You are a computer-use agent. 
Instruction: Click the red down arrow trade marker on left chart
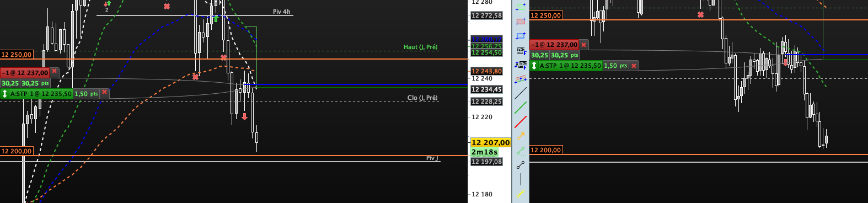point(244,116)
